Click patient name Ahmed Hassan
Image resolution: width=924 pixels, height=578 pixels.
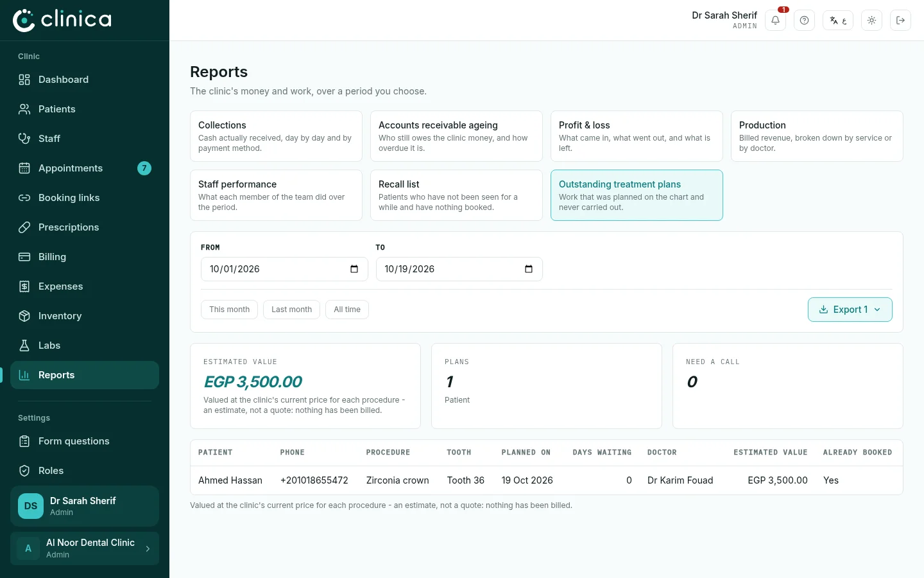(x=230, y=480)
